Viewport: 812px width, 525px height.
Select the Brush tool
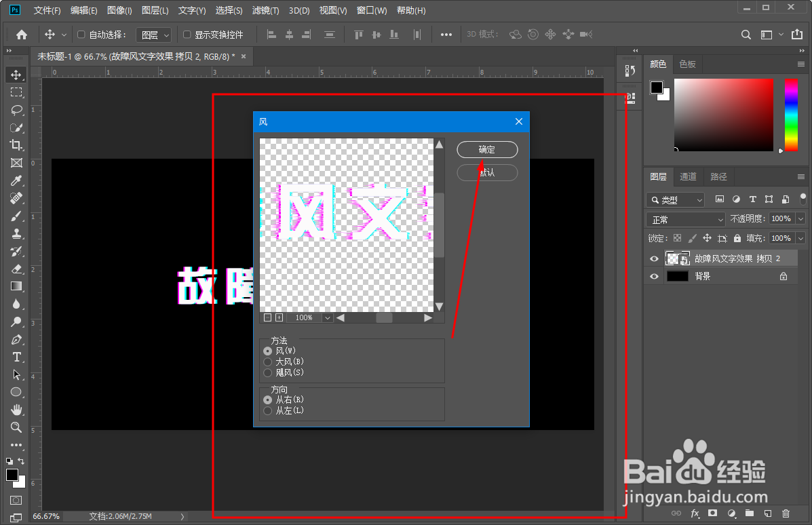click(x=15, y=216)
